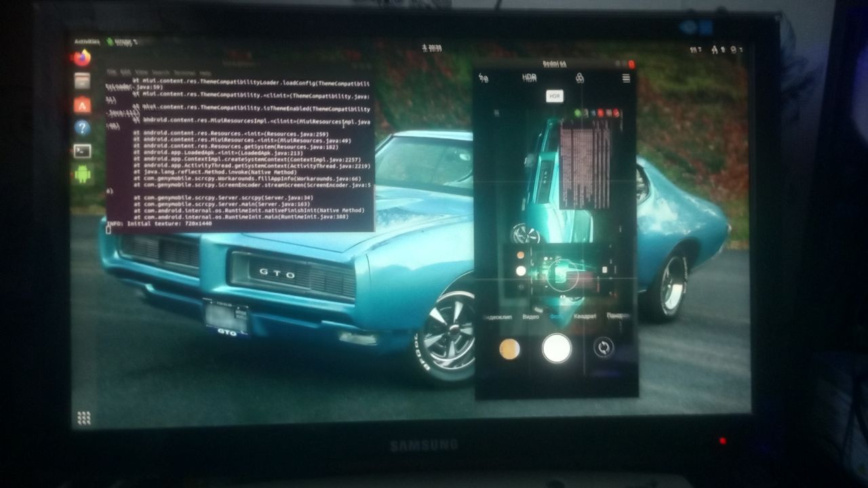Switch to Панорама camera mode

618,317
